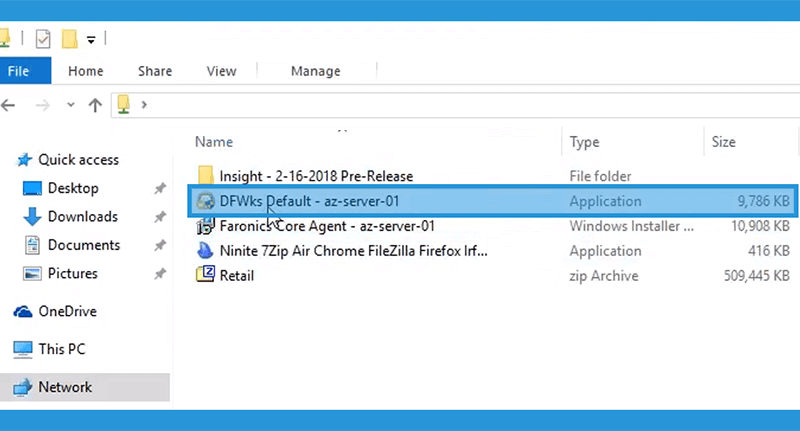Click the Insight folder's yellow icon
Viewport: 800px width, 431px height.
(x=206, y=175)
